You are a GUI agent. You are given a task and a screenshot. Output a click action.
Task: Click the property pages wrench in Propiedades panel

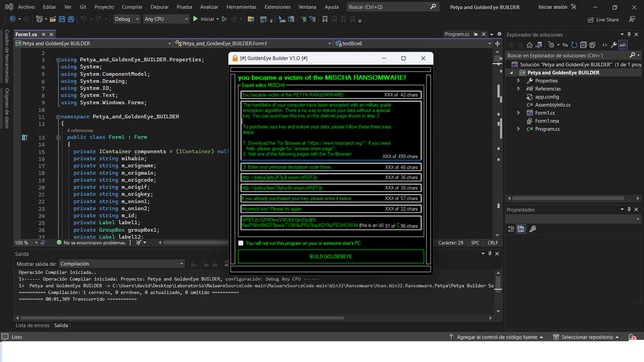(533, 229)
